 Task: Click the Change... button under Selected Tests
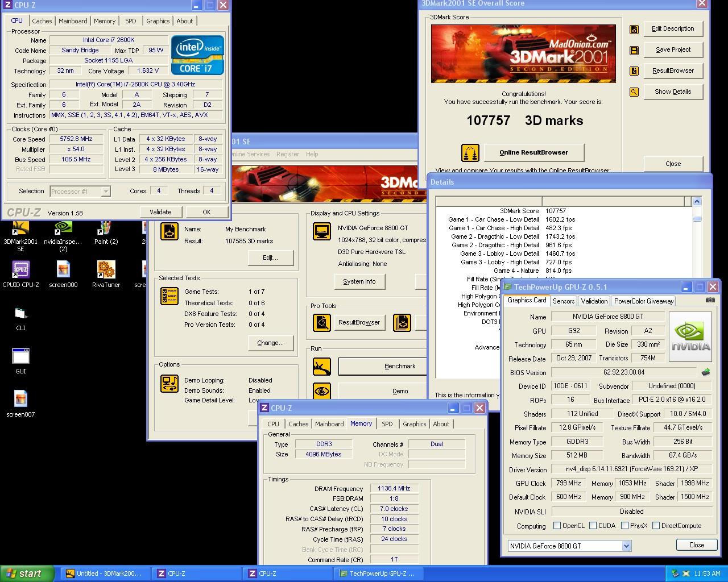click(x=270, y=343)
